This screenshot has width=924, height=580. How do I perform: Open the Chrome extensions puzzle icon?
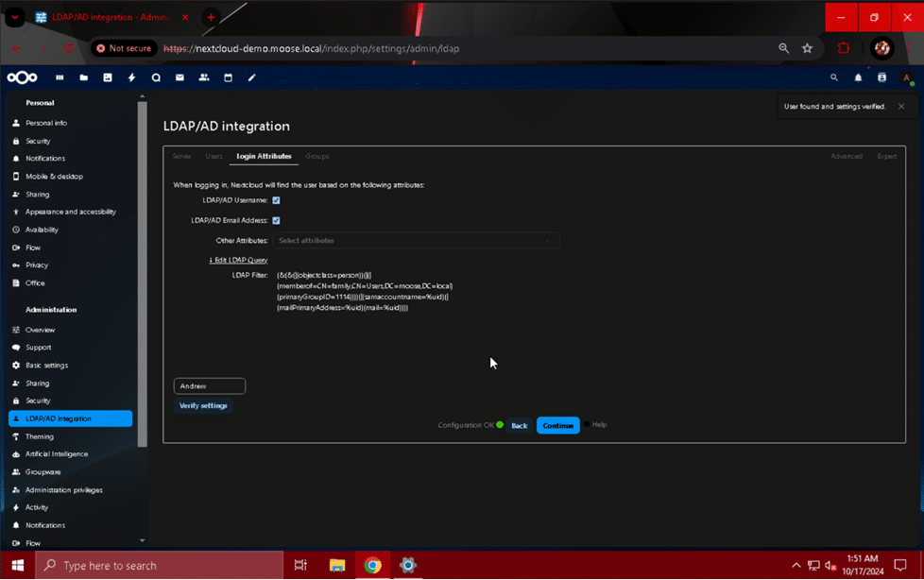coord(844,48)
